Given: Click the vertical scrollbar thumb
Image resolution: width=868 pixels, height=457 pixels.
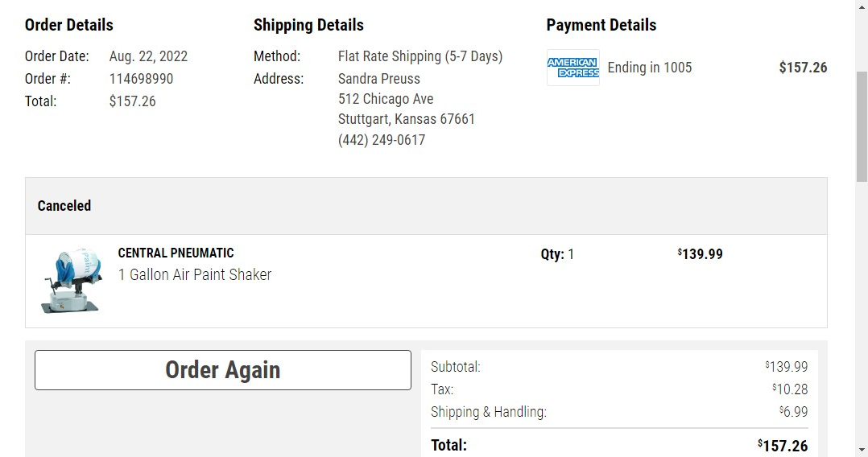Looking at the screenshot, I should [x=862, y=126].
